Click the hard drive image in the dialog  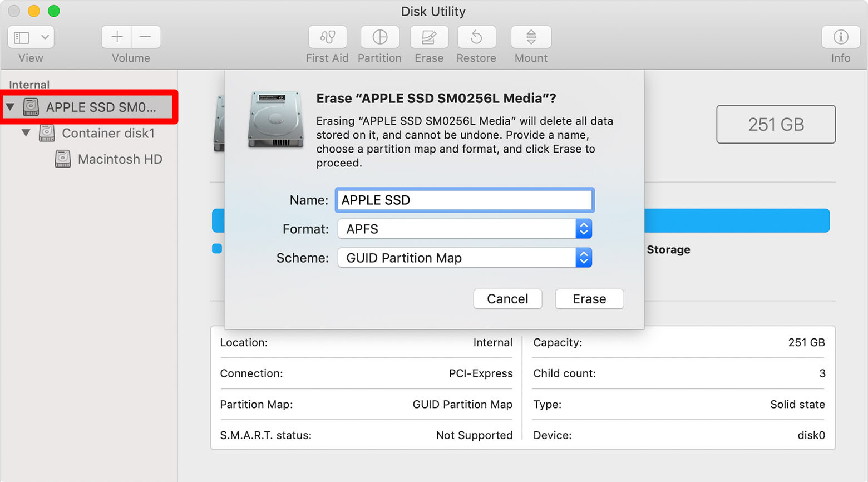point(276,120)
